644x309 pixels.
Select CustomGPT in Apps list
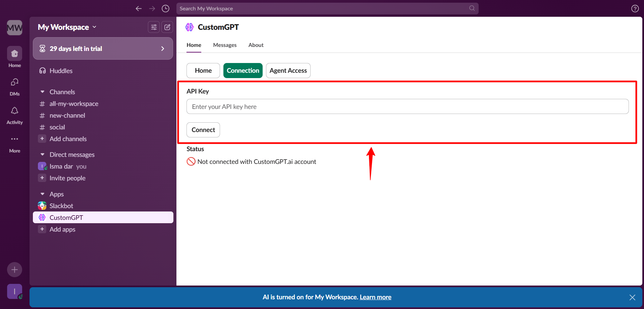(103, 218)
